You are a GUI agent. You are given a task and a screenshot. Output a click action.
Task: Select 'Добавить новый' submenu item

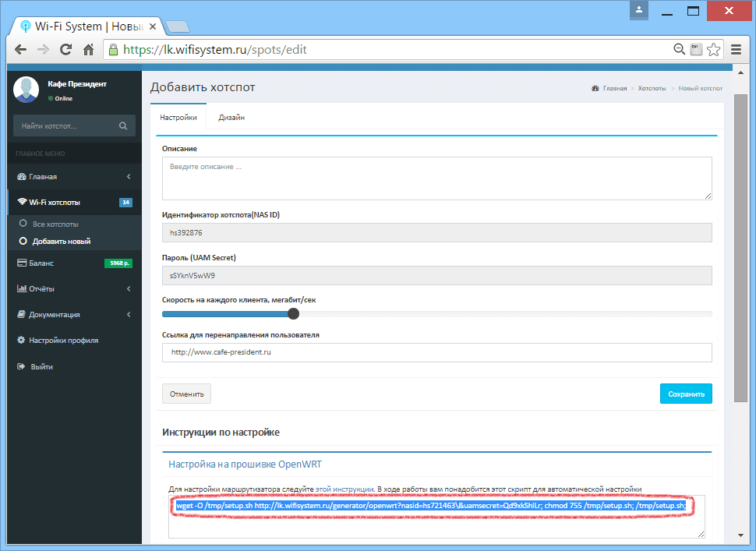point(61,241)
